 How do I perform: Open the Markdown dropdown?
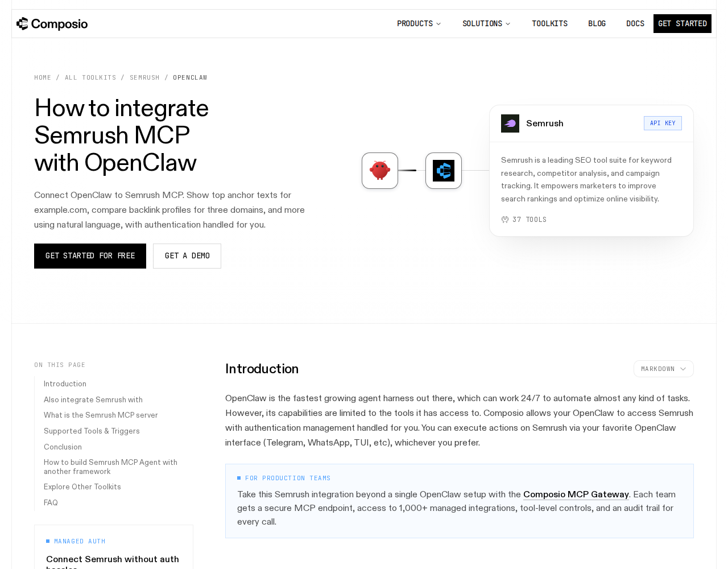tap(664, 369)
